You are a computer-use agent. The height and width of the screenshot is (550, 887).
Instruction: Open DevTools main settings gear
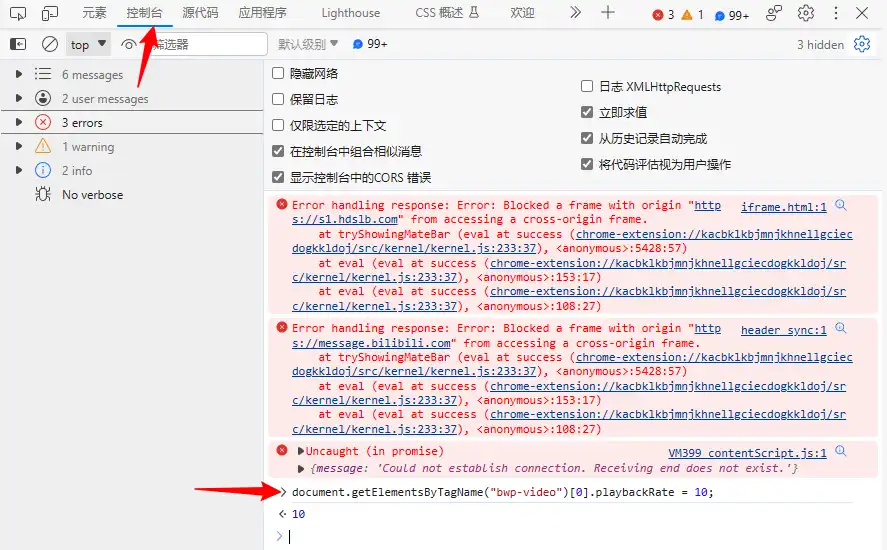coord(805,13)
